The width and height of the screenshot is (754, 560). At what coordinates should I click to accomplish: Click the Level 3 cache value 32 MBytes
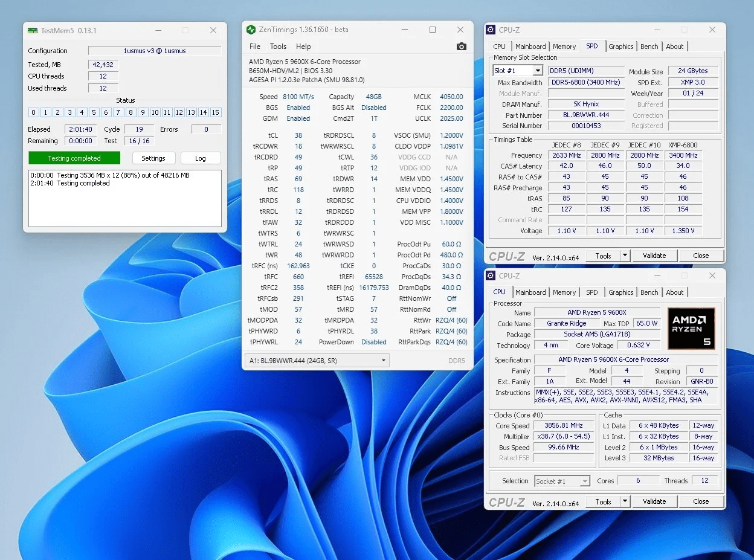(x=659, y=458)
